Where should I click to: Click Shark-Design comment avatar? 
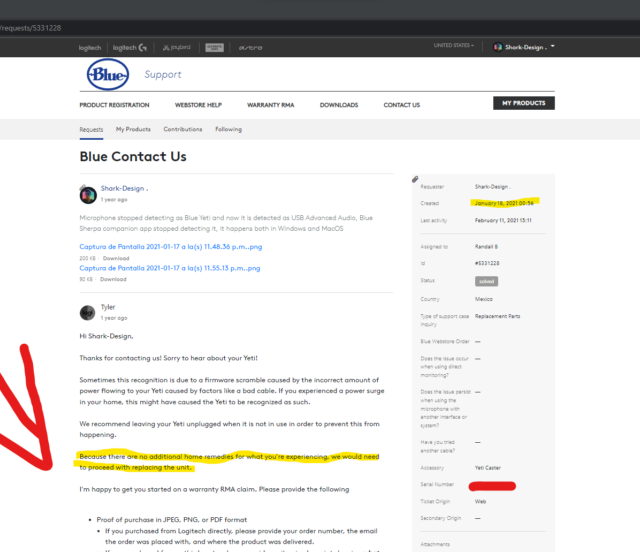[88, 194]
